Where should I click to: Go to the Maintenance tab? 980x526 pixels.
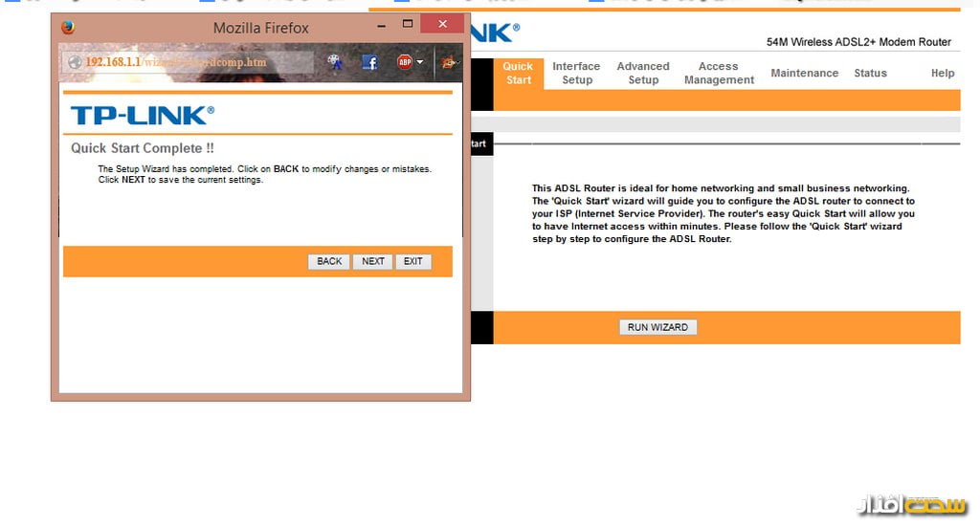[804, 74]
